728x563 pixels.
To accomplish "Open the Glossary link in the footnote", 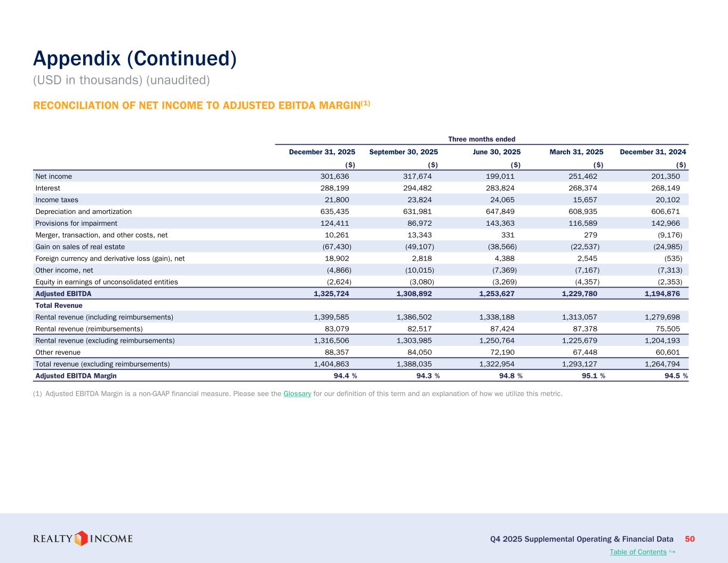I will pos(297,394).
